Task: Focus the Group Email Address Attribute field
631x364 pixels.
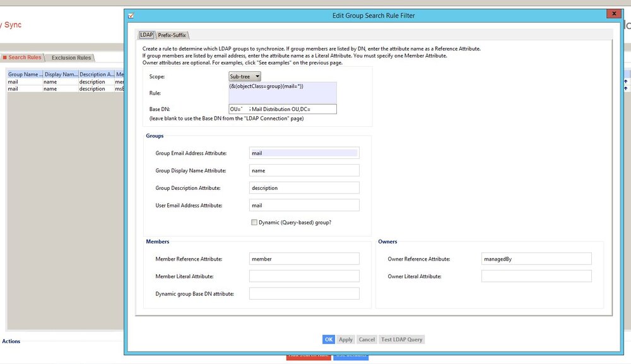Action: click(304, 153)
